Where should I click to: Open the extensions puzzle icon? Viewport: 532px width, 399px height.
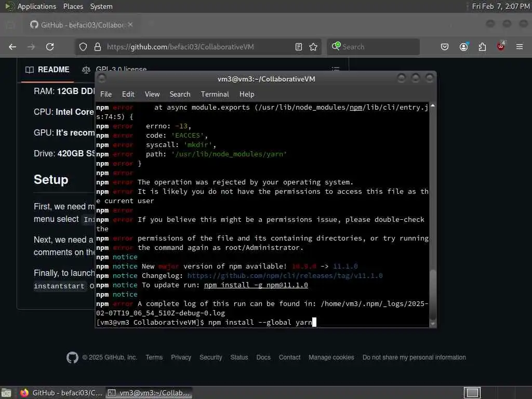tap(482, 47)
